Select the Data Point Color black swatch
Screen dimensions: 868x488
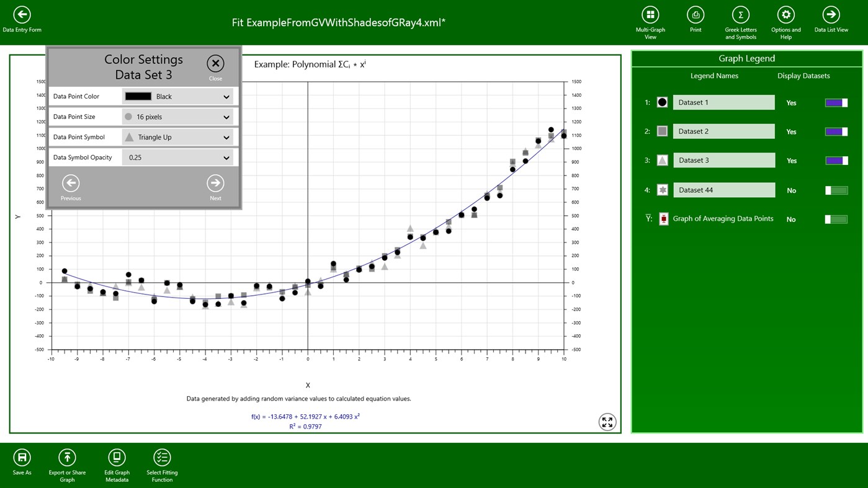[x=138, y=97]
